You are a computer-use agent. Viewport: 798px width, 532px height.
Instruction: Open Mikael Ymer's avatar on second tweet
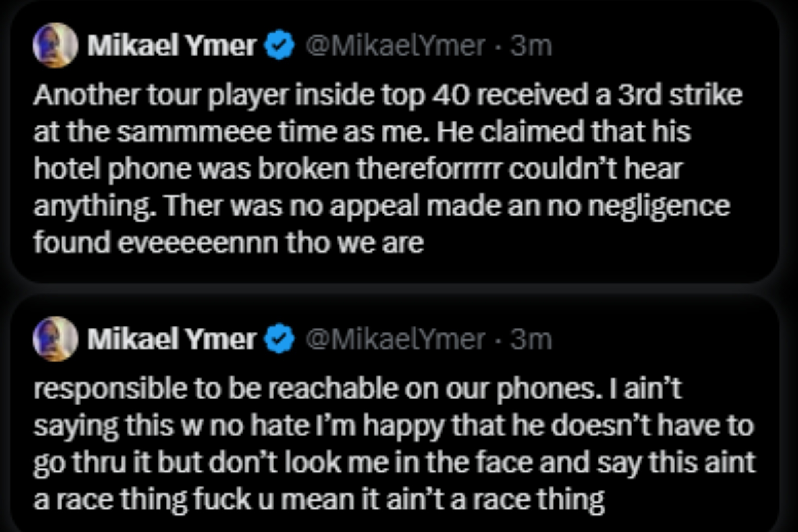point(55,339)
